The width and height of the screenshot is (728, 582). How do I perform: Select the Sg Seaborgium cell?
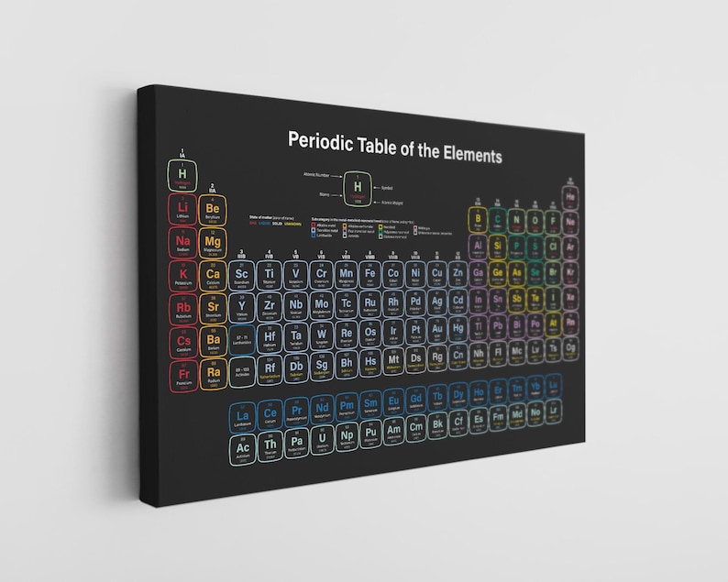pyautogui.click(x=322, y=367)
